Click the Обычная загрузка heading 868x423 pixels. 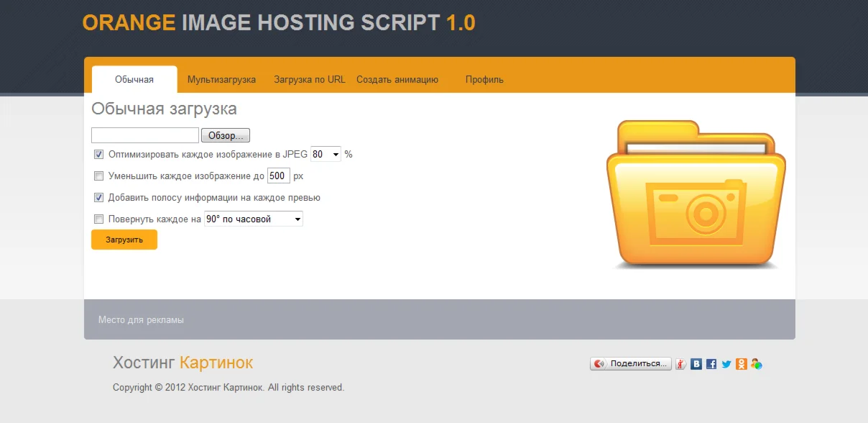pyautogui.click(x=165, y=109)
